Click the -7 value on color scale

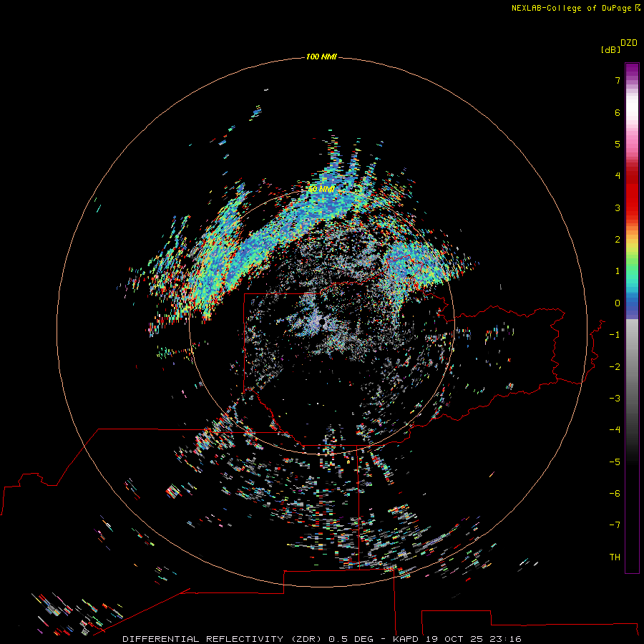(x=615, y=525)
